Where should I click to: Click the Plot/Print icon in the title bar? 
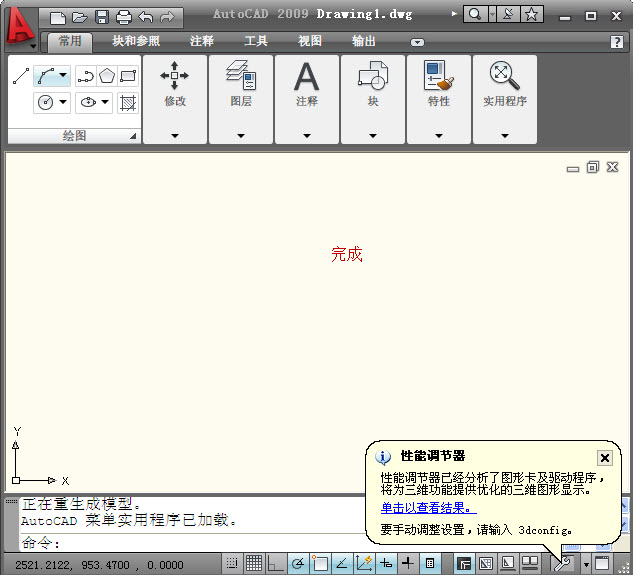[123, 16]
